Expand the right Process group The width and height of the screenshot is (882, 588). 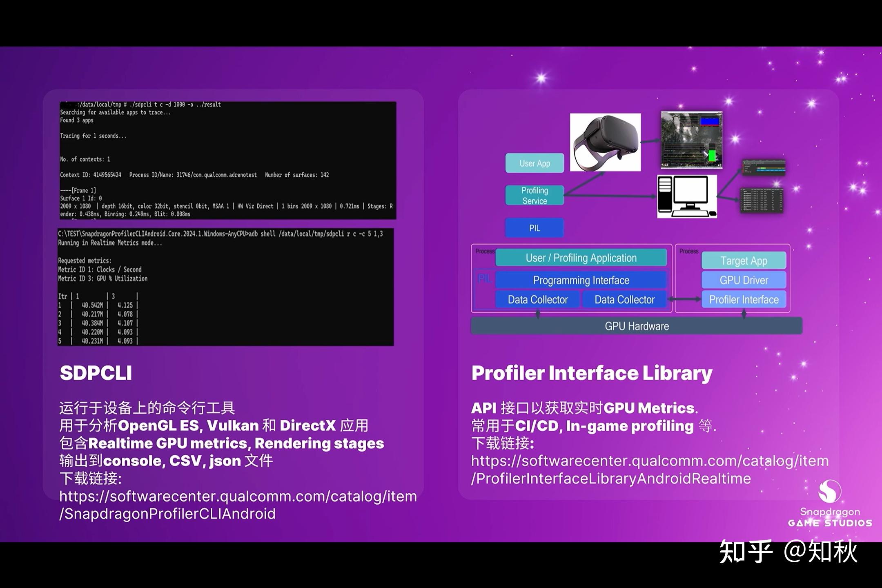[689, 251]
